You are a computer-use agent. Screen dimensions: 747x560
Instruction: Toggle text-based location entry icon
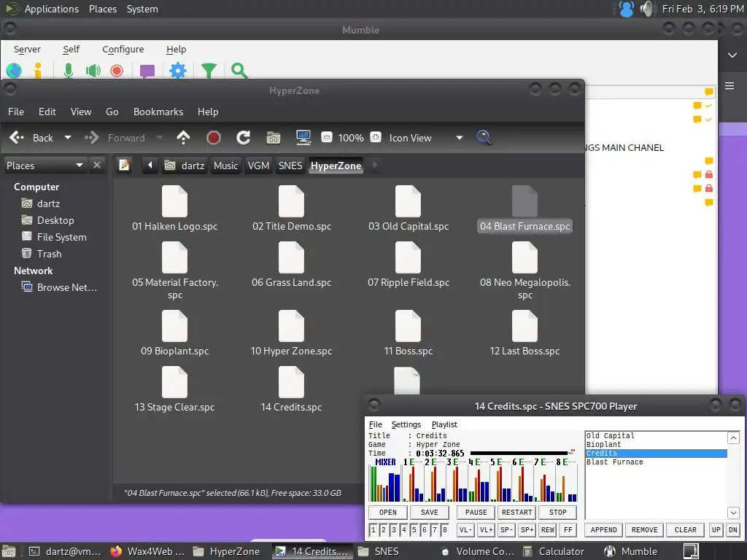pos(124,166)
